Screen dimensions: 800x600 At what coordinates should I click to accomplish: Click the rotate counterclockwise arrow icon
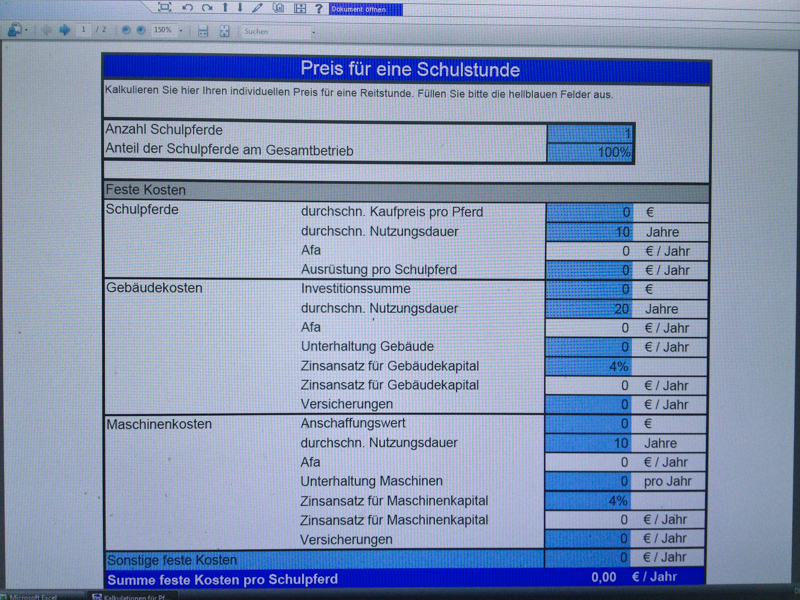pos(187,8)
